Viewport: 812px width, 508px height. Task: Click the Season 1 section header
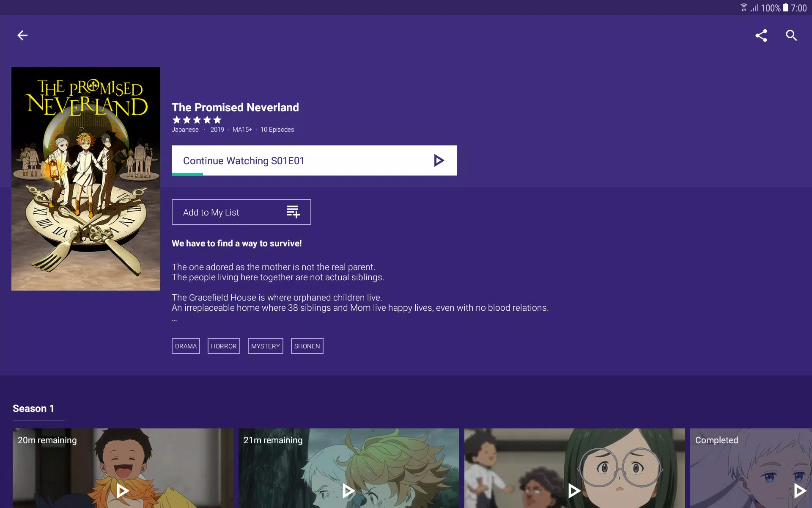tap(33, 408)
